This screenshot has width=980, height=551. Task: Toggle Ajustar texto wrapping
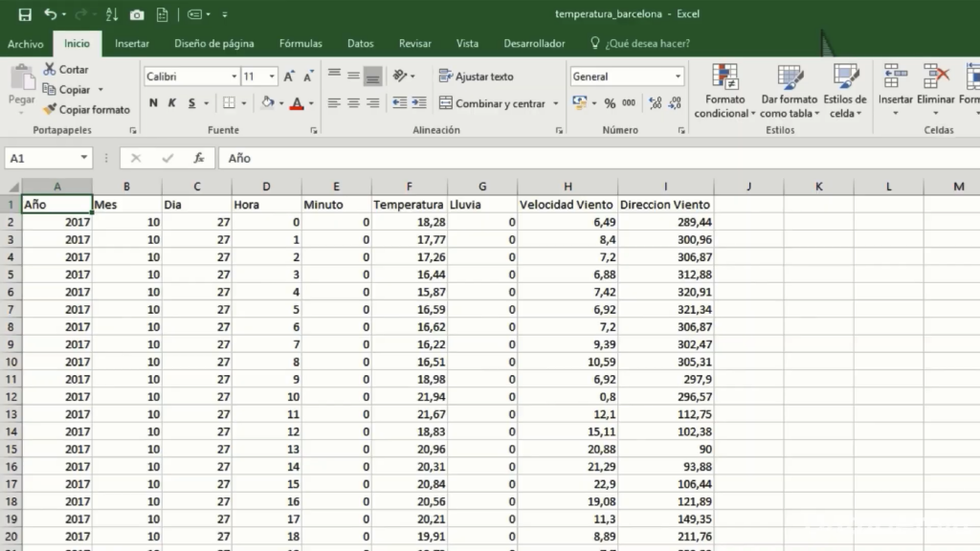click(476, 77)
